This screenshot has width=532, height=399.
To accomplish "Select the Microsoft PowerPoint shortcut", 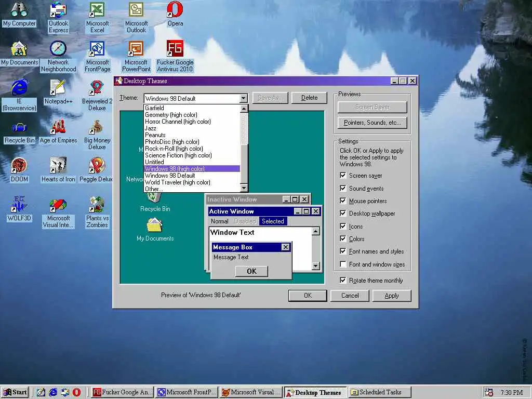I will point(136,57).
